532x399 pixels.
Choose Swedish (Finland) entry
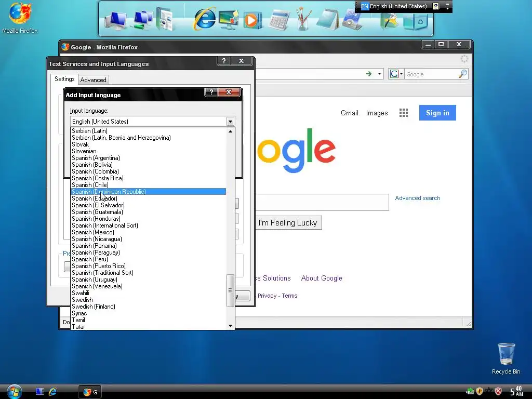(148, 307)
